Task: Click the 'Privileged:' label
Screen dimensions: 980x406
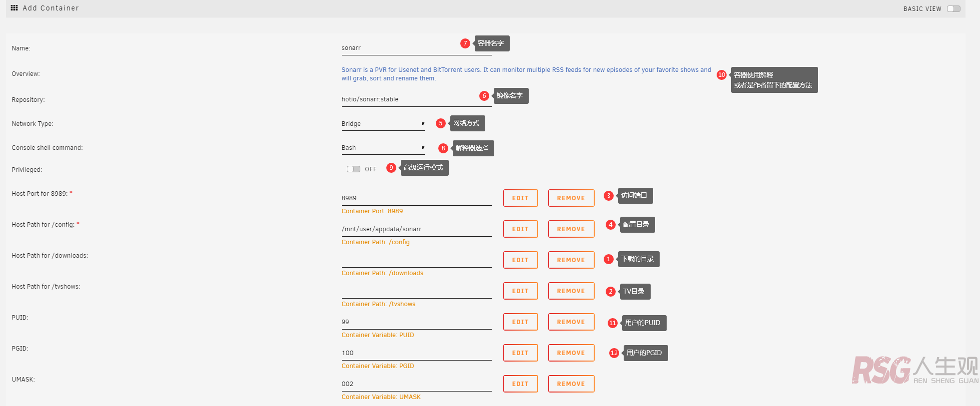Action: [27, 170]
